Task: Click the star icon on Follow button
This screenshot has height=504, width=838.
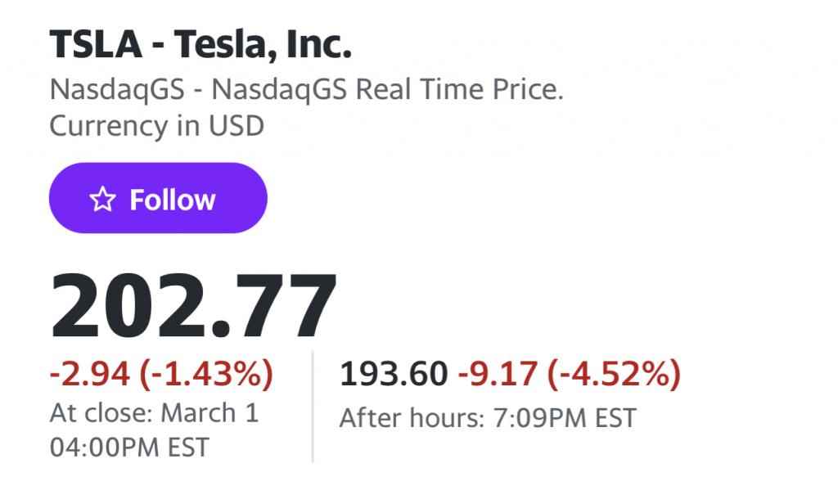Action: point(102,200)
